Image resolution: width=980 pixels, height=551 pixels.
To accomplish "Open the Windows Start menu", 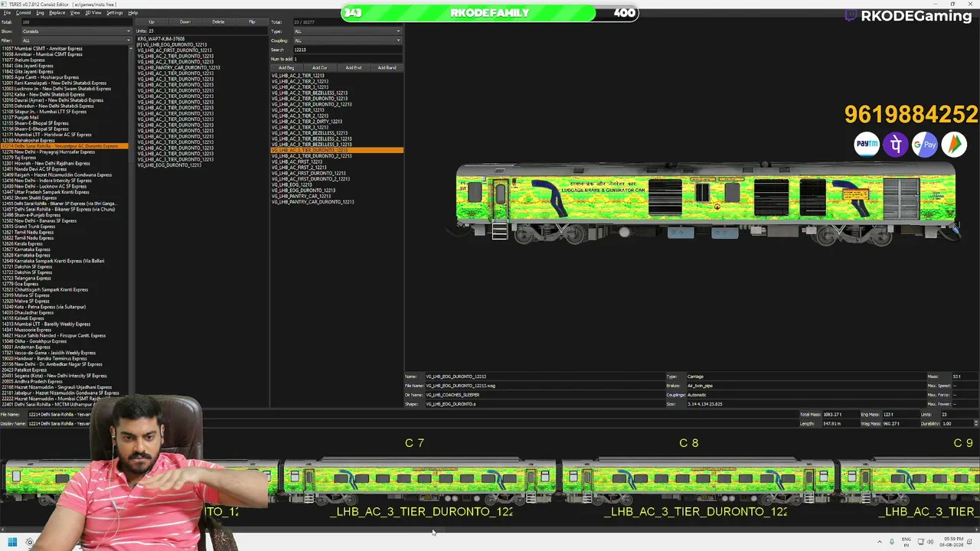I will [12, 543].
